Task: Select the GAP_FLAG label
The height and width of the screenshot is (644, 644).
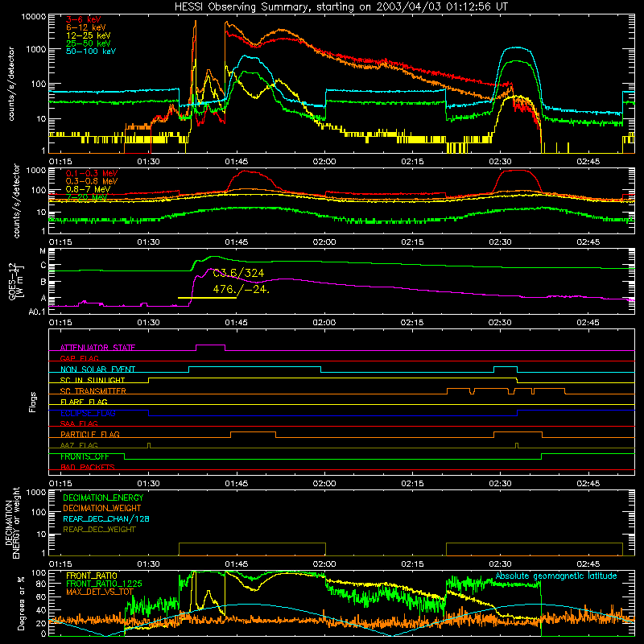Action: click(79, 358)
